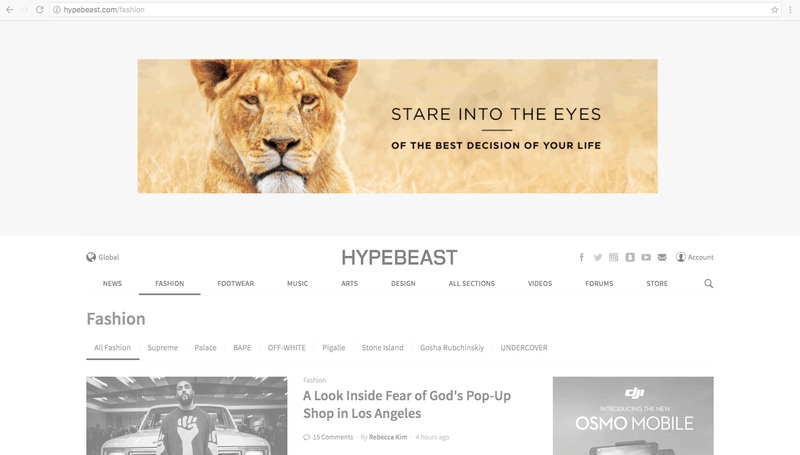Screen dimensions: 800x455
Task: Select the OFF-WHITE filter tab
Action: click(x=287, y=348)
